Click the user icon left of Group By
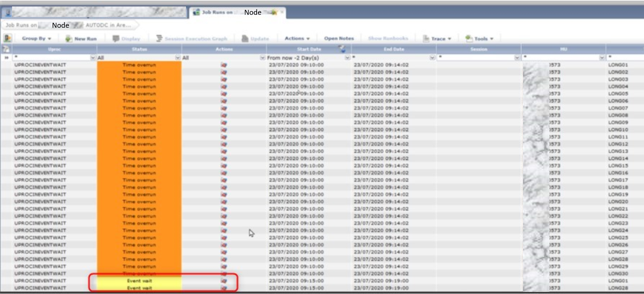Viewport: 644px width, 294px height. click(x=7, y=38)
